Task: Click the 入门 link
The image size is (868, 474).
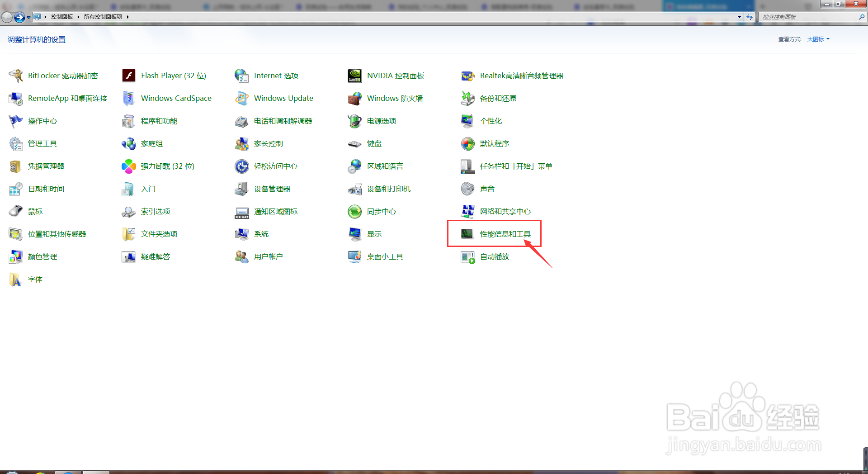Action: tap(148, 189)
